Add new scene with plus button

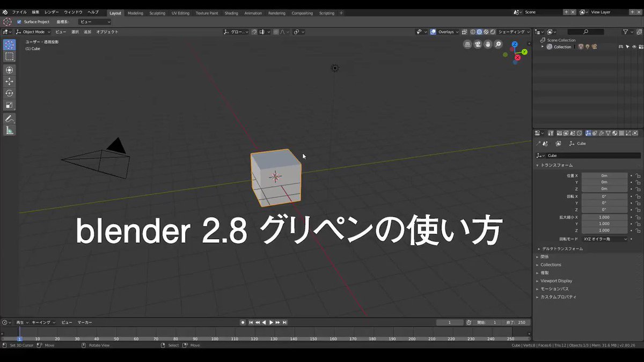click(x=567, y=12)
